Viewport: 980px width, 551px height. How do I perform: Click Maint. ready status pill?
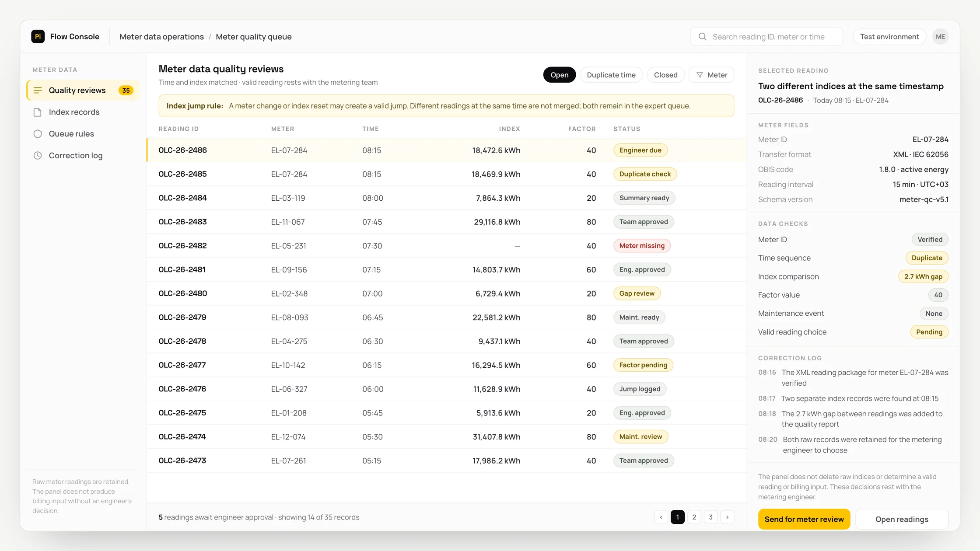click(x=639, y=317)
